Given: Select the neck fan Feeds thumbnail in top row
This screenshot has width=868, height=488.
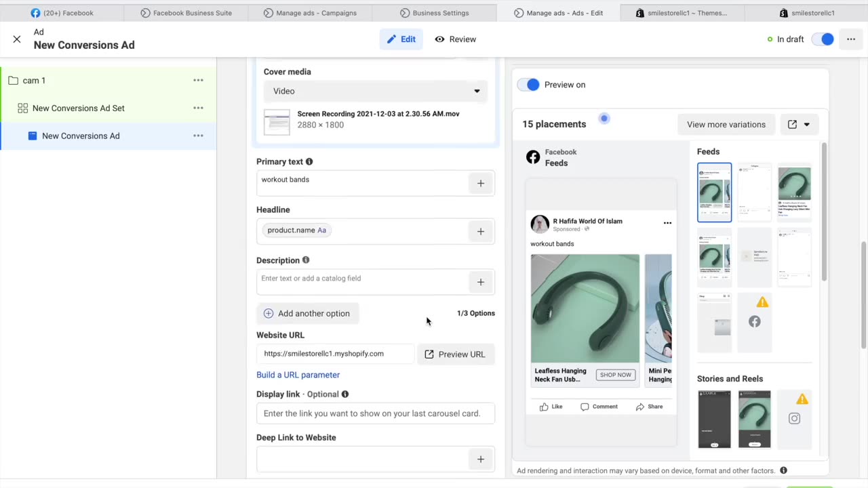Looking at the screenshot, I should point(794,192).
